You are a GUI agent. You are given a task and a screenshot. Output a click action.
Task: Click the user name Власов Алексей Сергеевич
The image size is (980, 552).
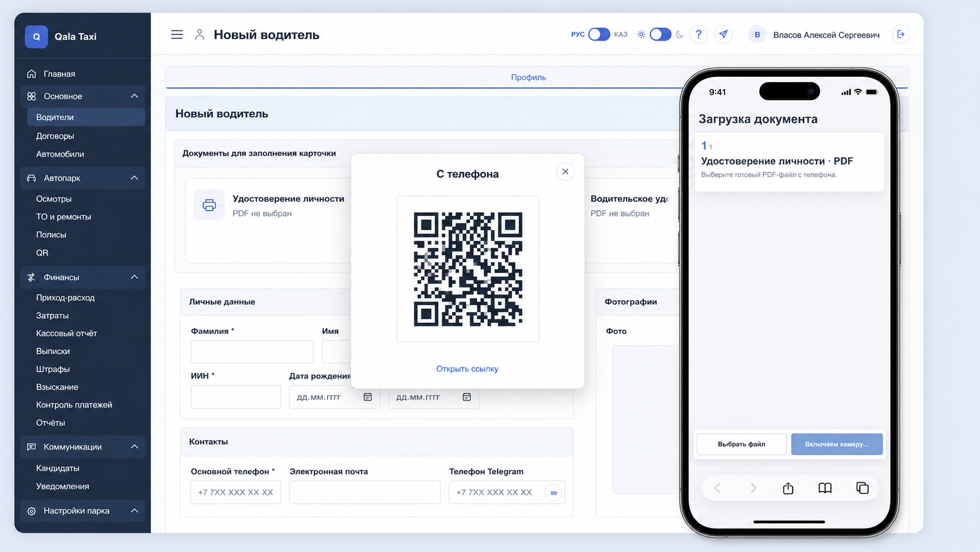[x=826, y=35]
